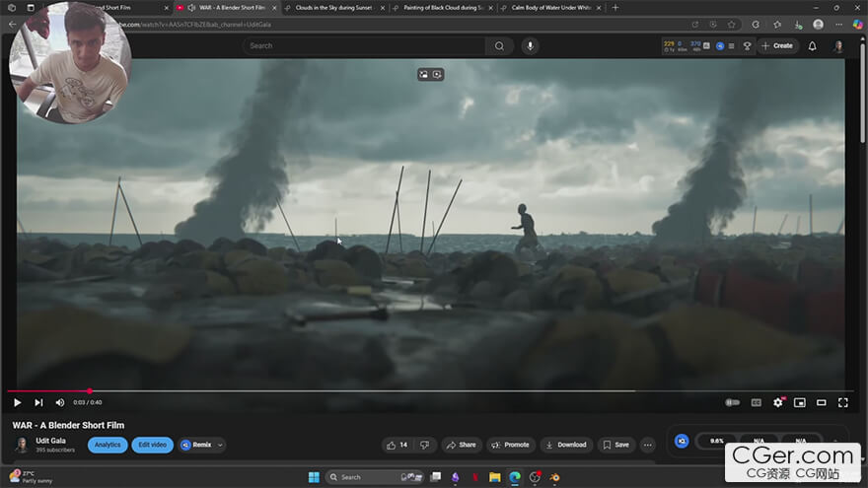Screen dimensions: 868x488
Task: Open the browser profile avatar
Action: [x=818, y=25]
